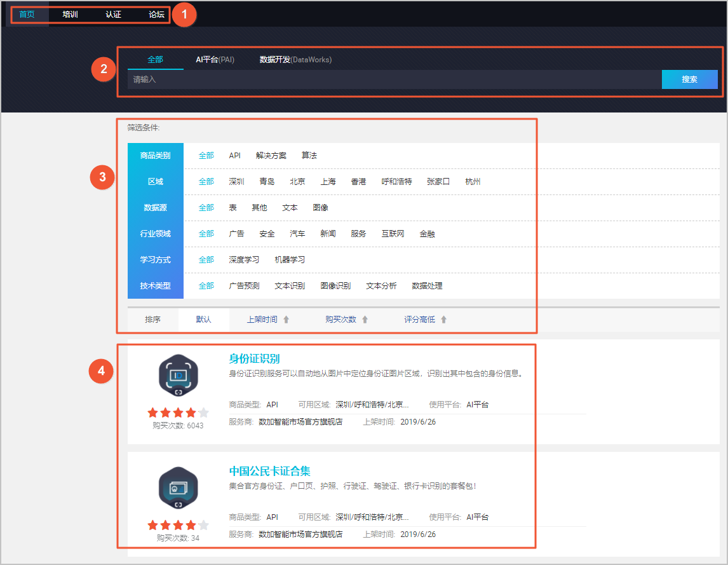
Task: Filter 数据源 by 文本
Action: (x=290, y=208)
